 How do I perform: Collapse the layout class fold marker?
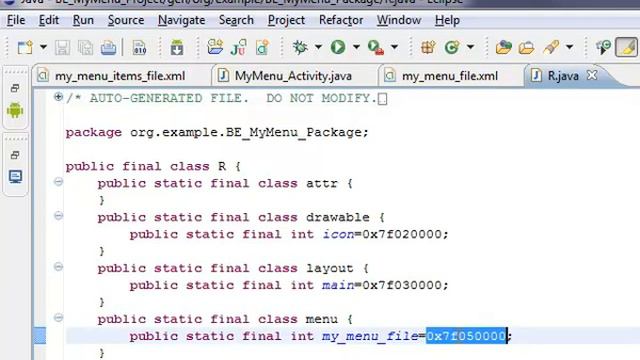click(58, 267)
